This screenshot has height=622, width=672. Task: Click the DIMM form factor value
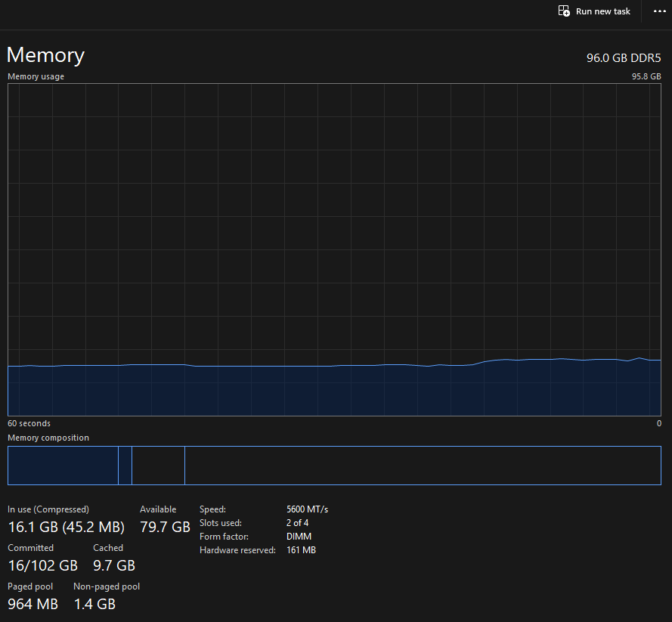tap(299, 537)
